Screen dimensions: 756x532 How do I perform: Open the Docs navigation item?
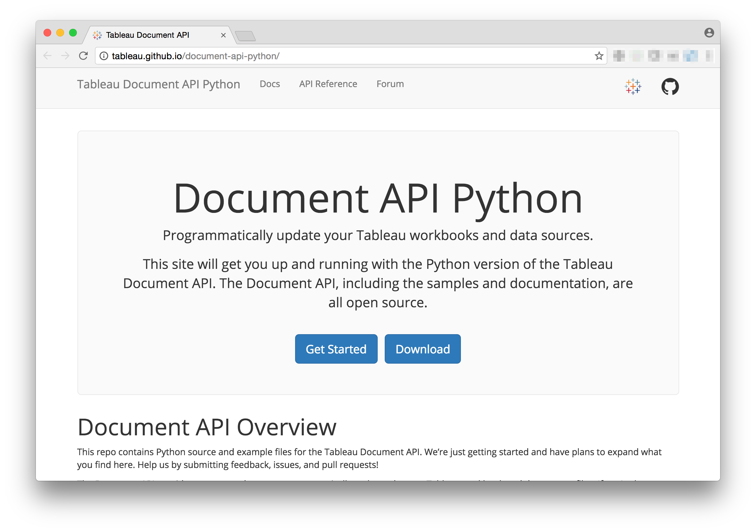click(270, 84)
